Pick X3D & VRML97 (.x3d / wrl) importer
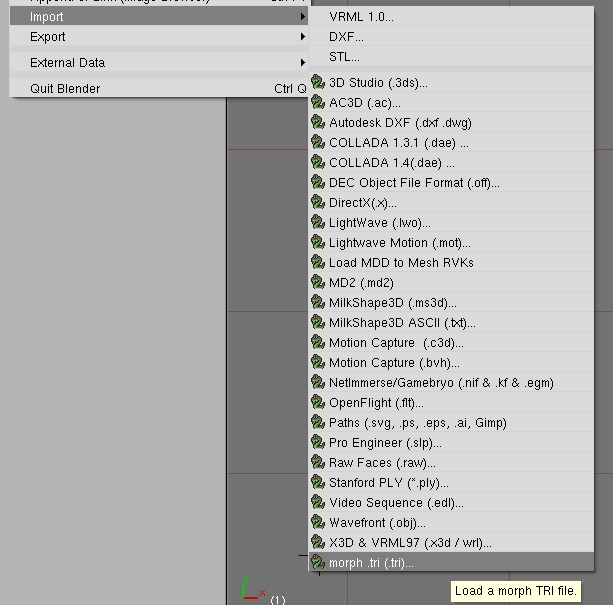Screen dimensions: 613x605 click(410, 543)
